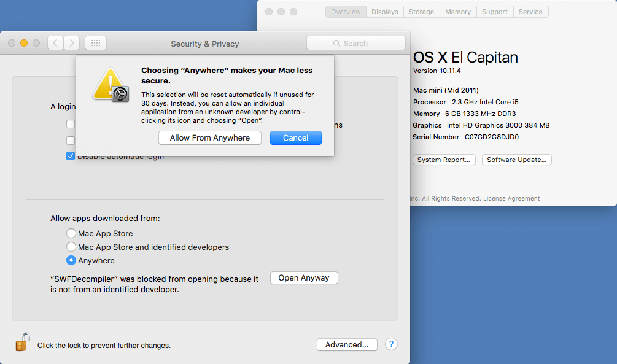Open the Advanced... settings button
This screenshot has height=364, width=617.
tap(347, 344)
